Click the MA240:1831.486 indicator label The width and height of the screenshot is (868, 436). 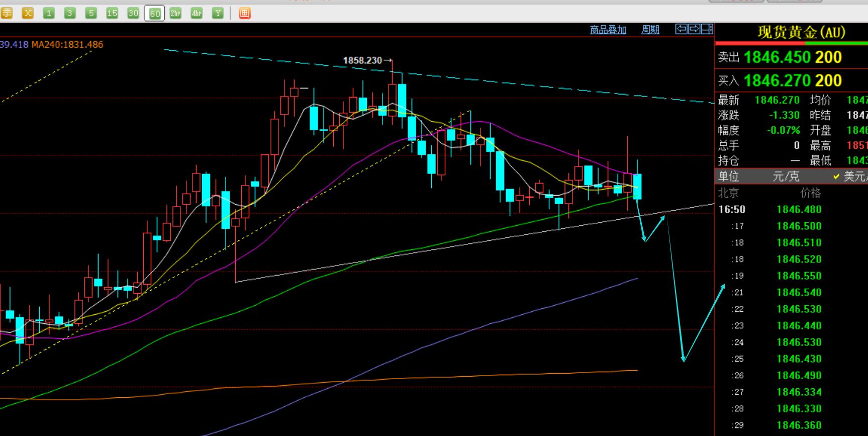pos(67,44)
